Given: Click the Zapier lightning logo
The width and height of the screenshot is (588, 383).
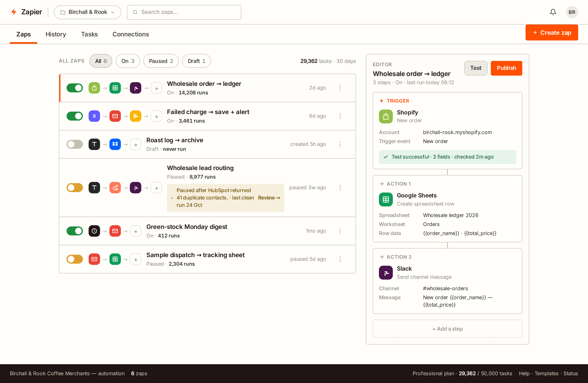Looking at the screenshot, I should (x=14, y=12).
